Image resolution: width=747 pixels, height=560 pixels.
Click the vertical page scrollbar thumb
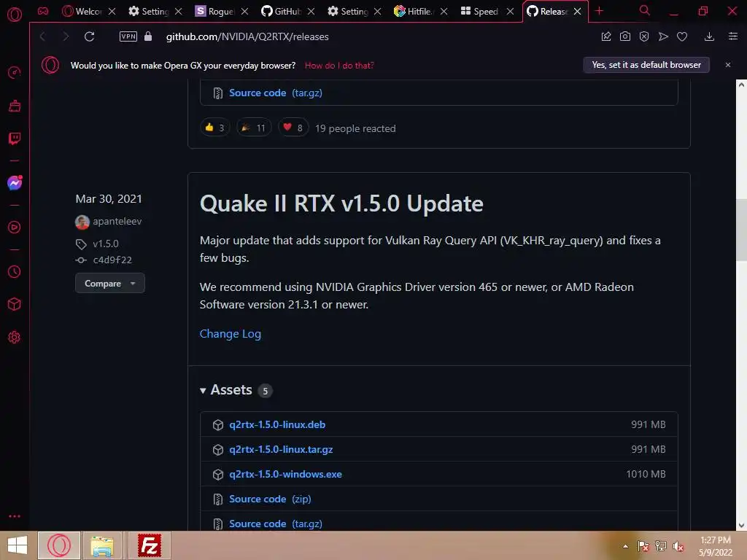pos(741,230)
